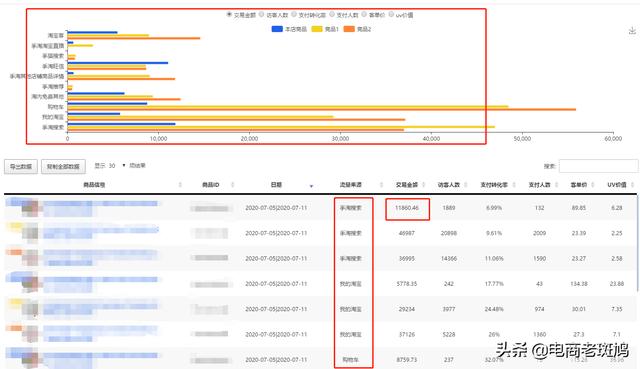The image size is (640, 369).
Task: Click the 6.28 UV value cell
Action: [617, 208]
